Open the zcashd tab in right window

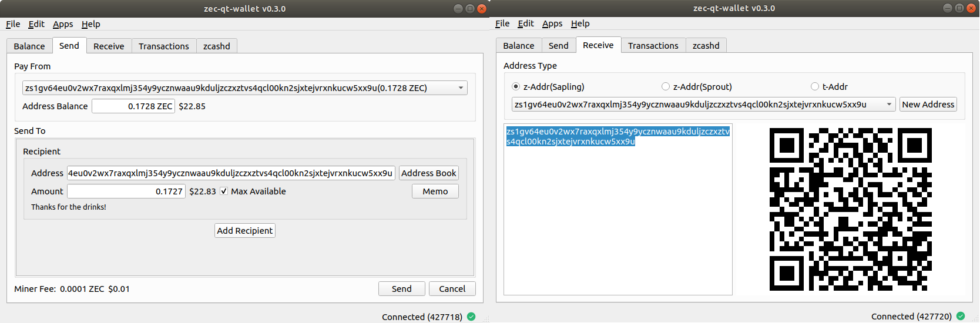706,46
